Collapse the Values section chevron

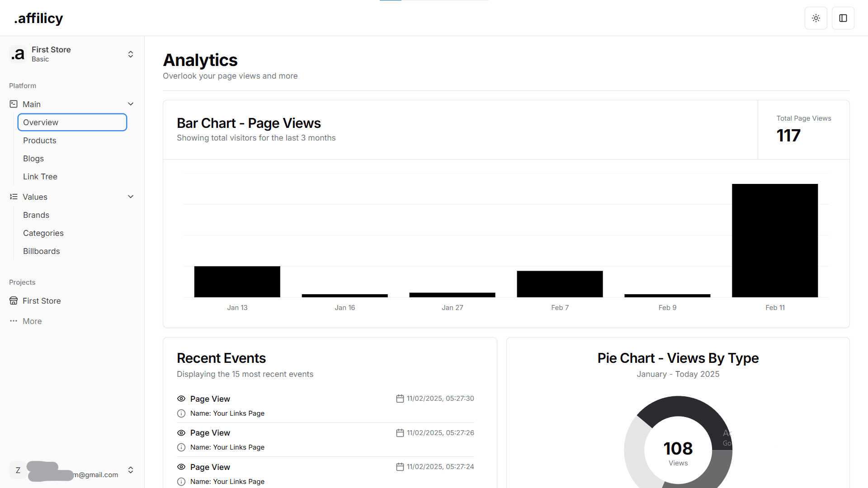[131, 197]
